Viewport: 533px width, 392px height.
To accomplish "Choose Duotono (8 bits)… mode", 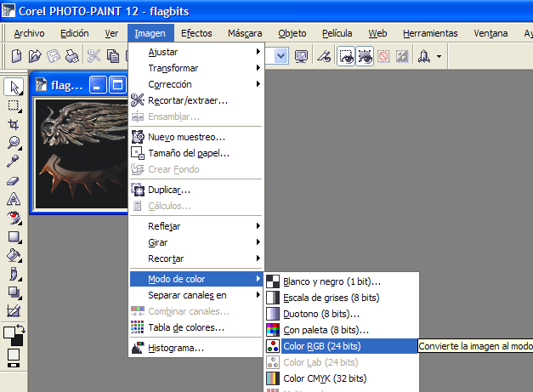I will tap(341, 314).
